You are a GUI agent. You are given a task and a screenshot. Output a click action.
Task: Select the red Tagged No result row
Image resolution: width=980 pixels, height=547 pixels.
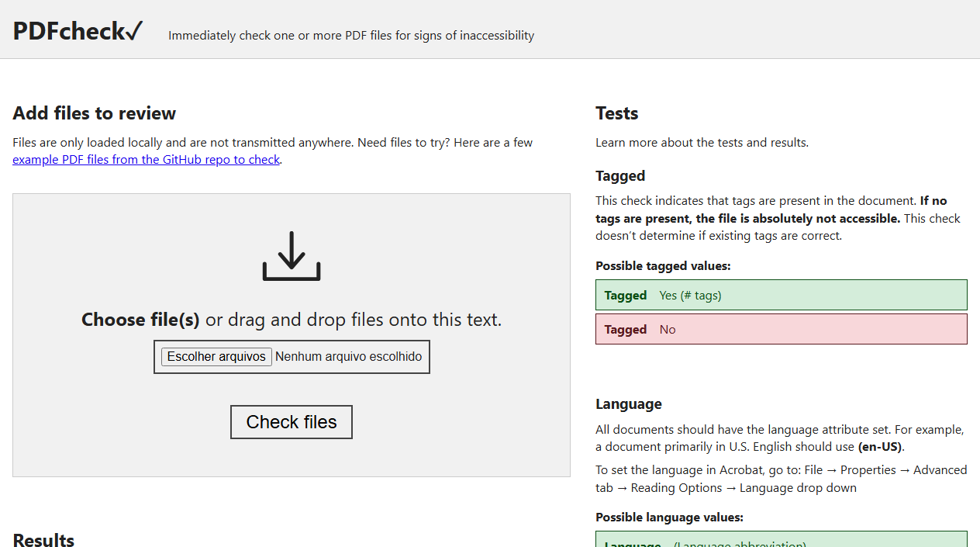coord(781,329)
